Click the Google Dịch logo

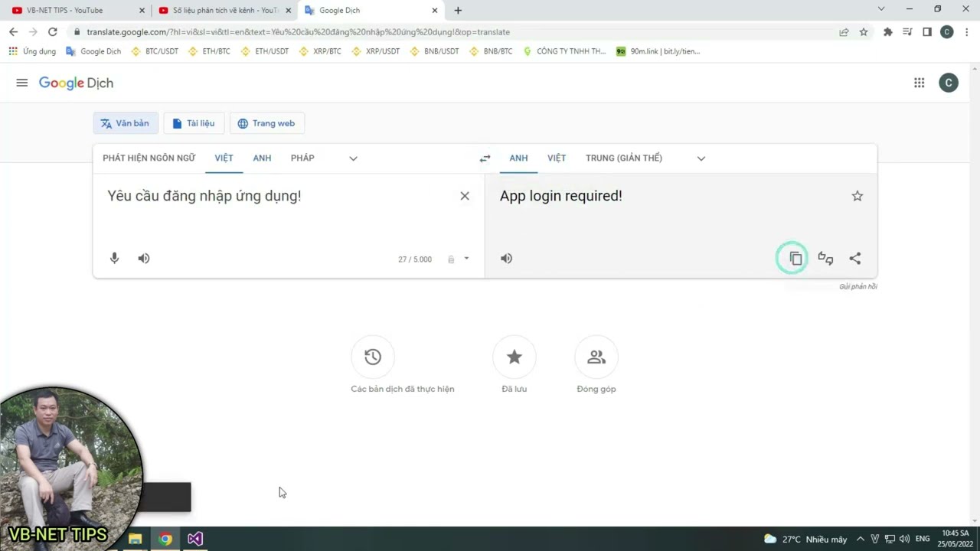76,83
